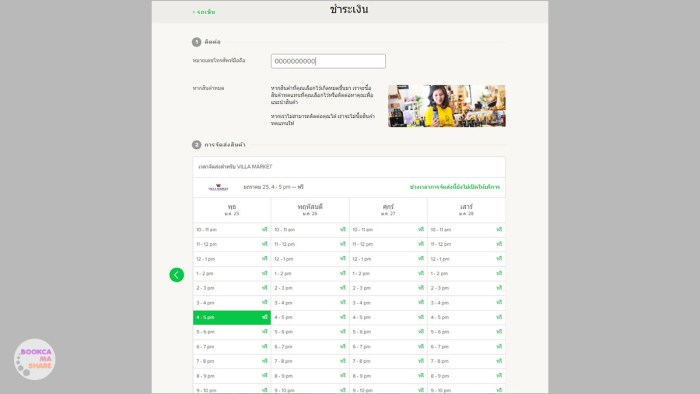
Task: Focus the mobile phone number input field
Action: coord(328,61)
